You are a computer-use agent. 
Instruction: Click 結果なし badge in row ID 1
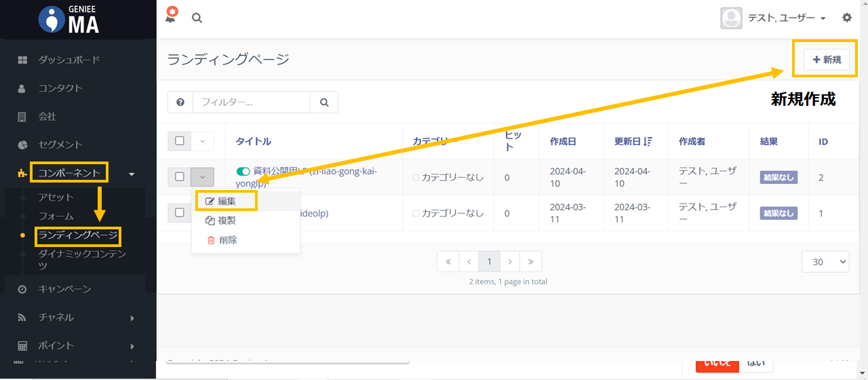(778, 213)
